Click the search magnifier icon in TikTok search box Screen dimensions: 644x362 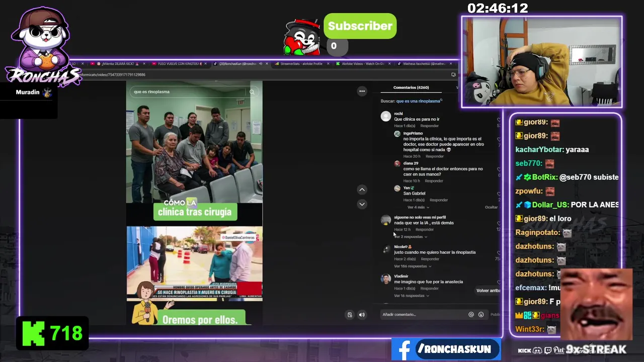click(252, 92)
